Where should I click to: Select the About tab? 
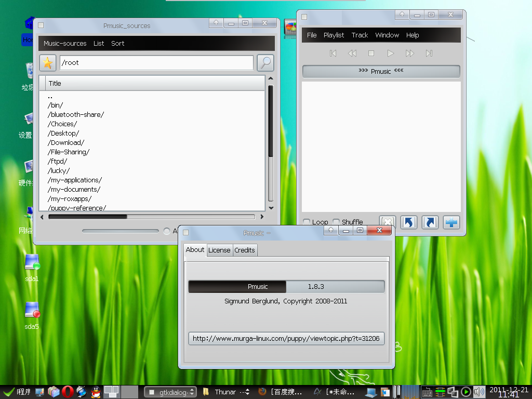coord(195,250)
